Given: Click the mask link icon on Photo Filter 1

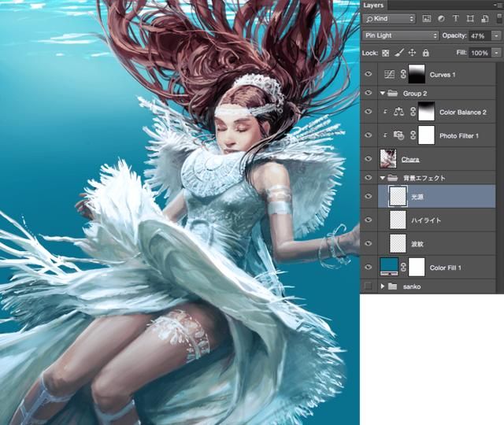Looking at the screenshot, I should pos(413,135).
